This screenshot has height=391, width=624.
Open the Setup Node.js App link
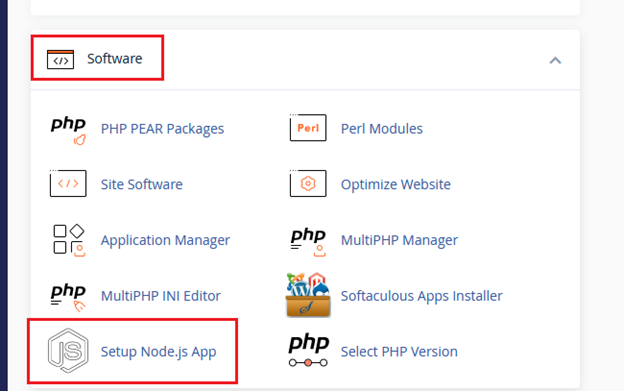(158, 352)
